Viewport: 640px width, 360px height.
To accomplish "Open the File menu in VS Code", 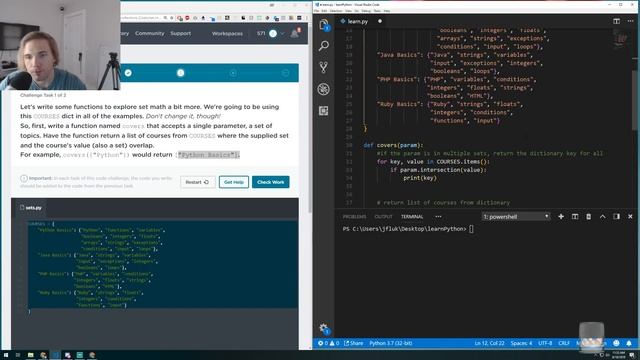I will (x=317, y=11).
